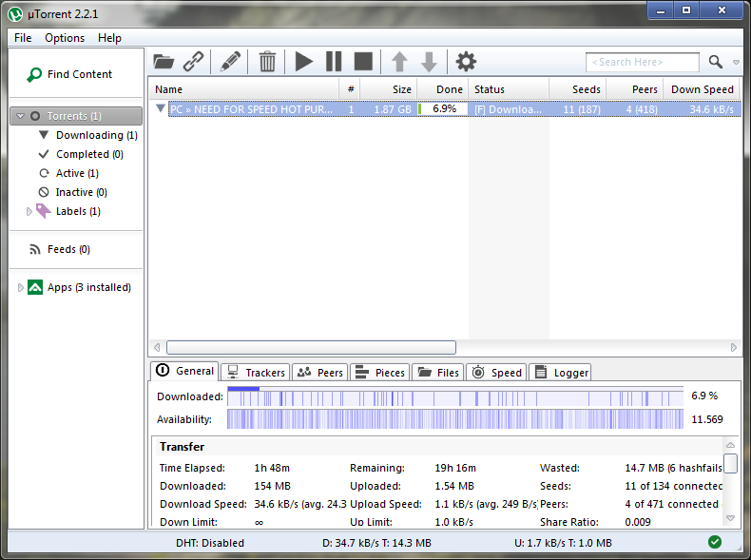The width and height of the screenshot is (751, 560).
Task: Sort by the Name column header
Action: (244, 89)
